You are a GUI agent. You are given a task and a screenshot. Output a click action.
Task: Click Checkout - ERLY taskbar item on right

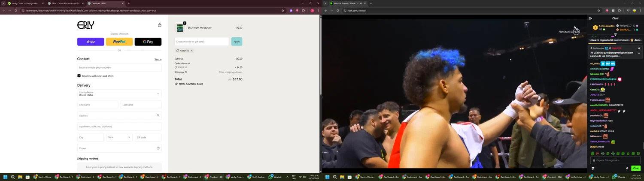(553, 177)
